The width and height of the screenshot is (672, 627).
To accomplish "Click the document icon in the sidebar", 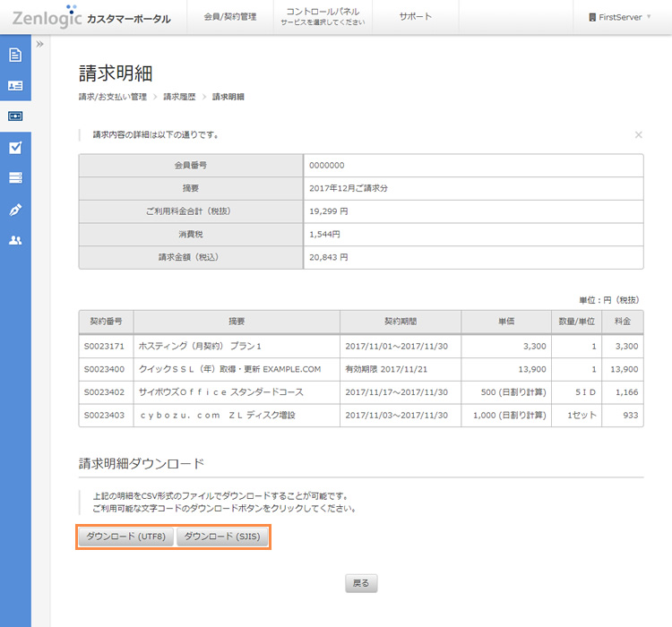I will tap(15, 56).
